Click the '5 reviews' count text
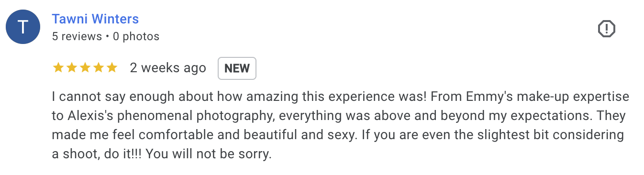644x175 pixels. click(77, 36)
